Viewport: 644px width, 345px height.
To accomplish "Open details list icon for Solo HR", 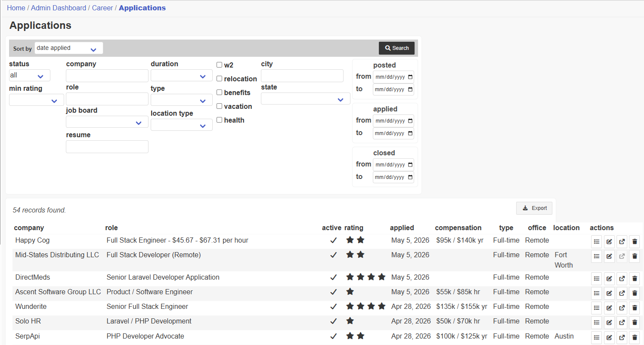I will (597, 323).
